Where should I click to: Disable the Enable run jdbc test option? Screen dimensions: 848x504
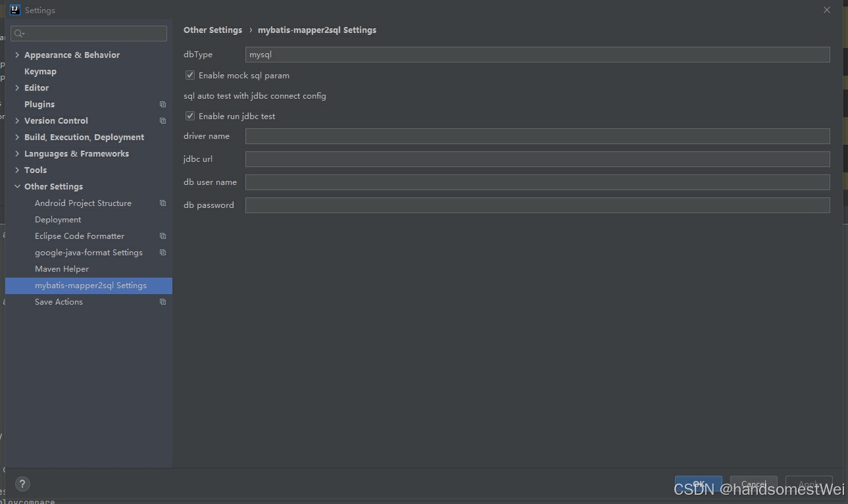189,116
